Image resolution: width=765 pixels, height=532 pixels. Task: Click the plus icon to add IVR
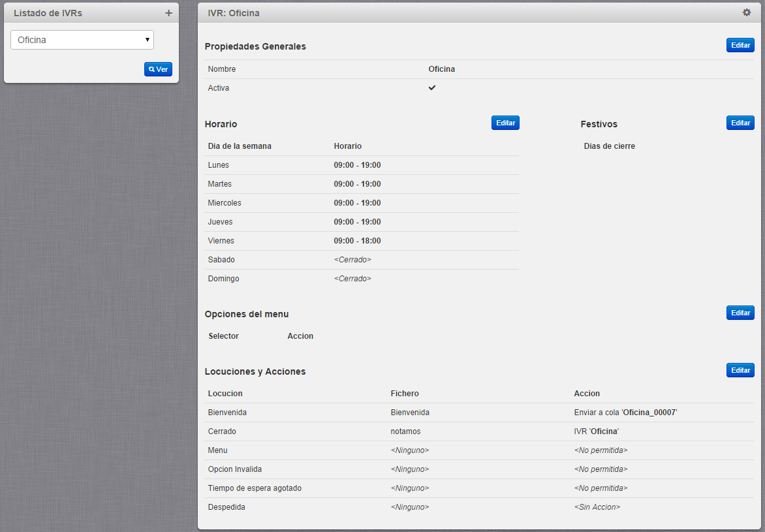[168, 13]
